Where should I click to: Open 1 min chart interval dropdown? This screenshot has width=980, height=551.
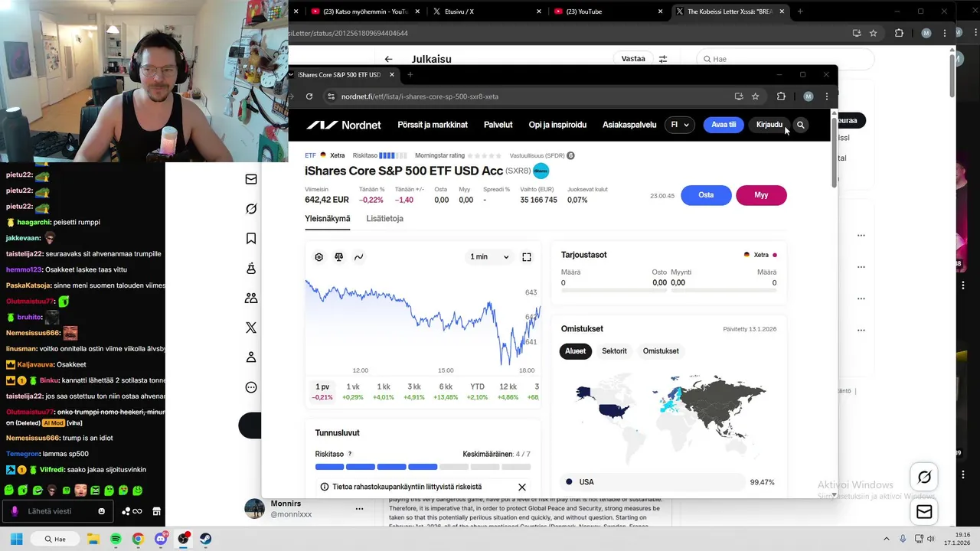pyautogui.click(x=489, y=257)
